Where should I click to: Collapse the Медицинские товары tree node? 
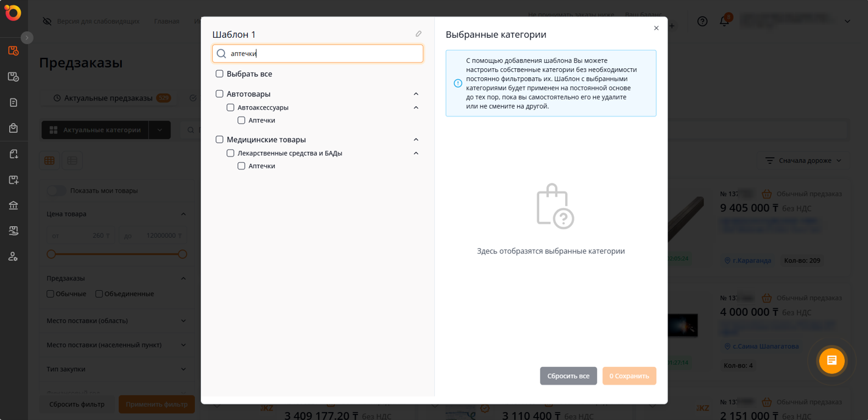click(416, 140)
